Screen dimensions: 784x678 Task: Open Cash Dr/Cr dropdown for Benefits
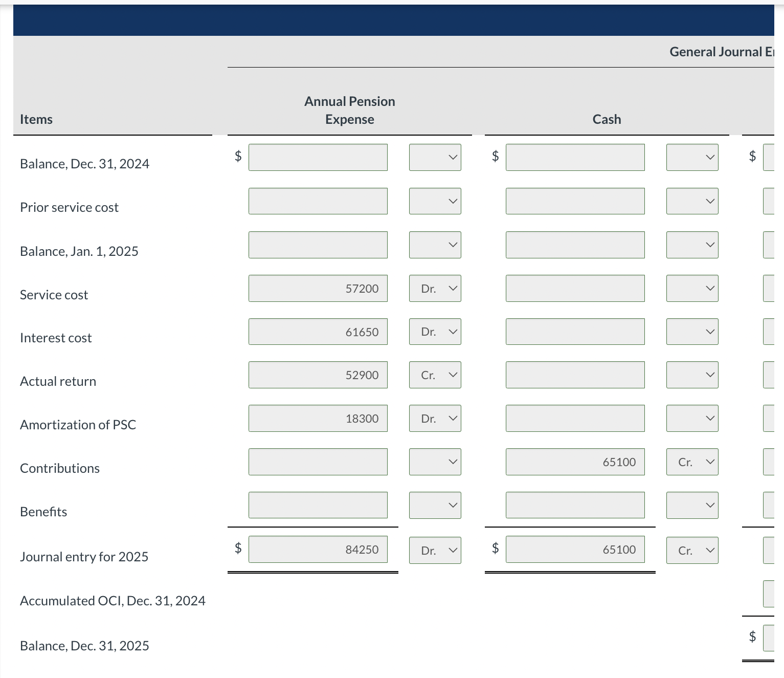pyautogui.click(x=692, y=505)
